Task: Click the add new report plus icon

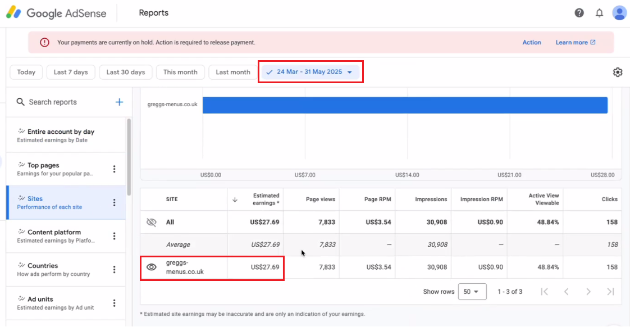Action: (x=119, y=102)
